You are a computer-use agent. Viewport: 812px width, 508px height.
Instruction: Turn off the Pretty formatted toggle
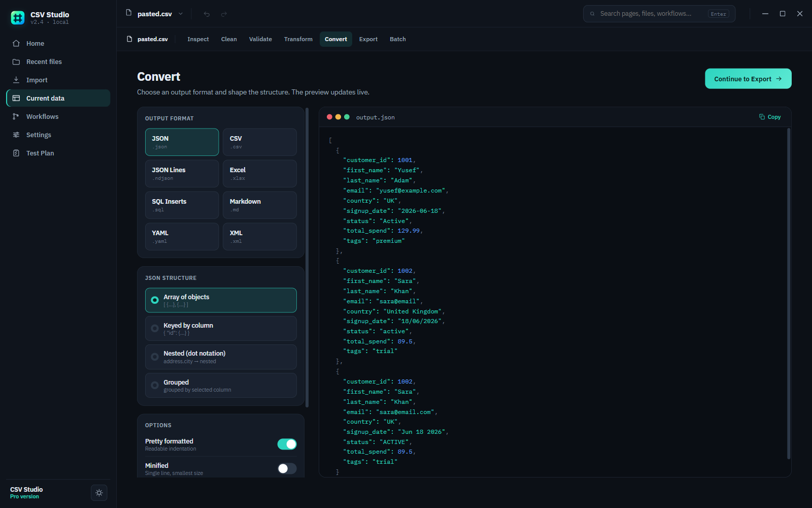(287, 444)
